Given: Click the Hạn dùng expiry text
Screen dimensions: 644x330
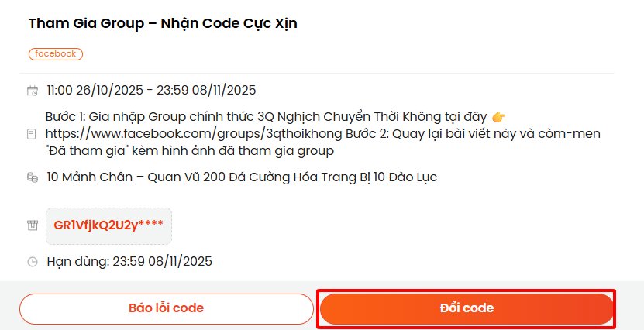Looking at the screenshot, I should coord(129,261).
